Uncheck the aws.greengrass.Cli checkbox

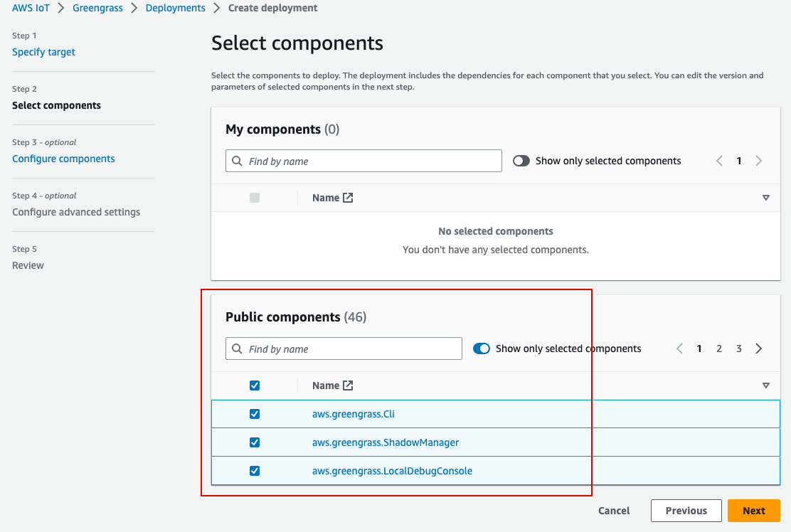pyautogui.click(x=255, y=414)
